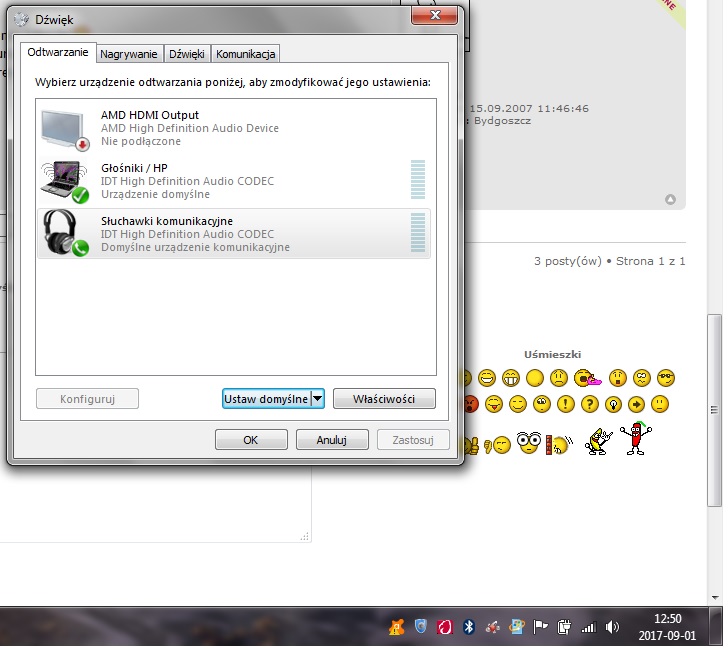Open the Bluetooth tray icon
The image size is (728, 649).
tap(468, 627)
